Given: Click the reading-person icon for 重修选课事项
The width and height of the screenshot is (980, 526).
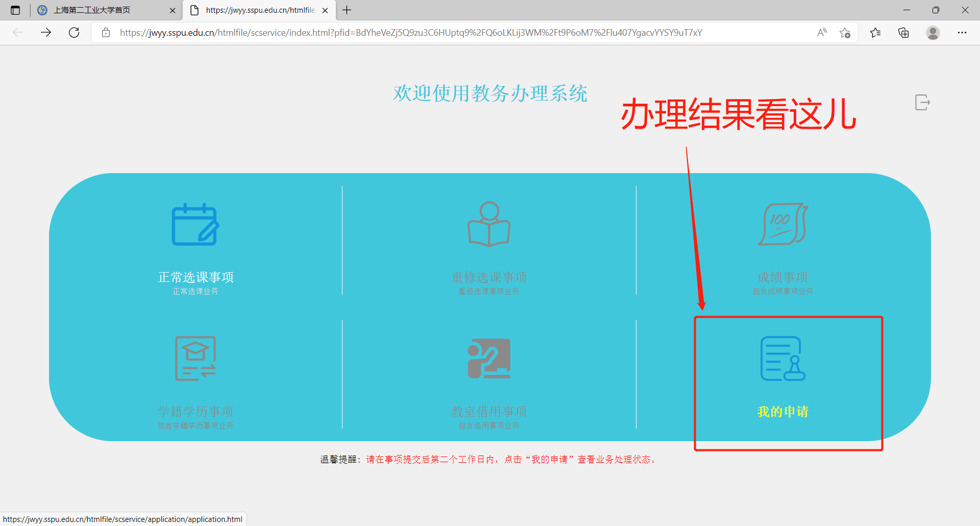Looking at the screenshot, I should click(489, 224).
